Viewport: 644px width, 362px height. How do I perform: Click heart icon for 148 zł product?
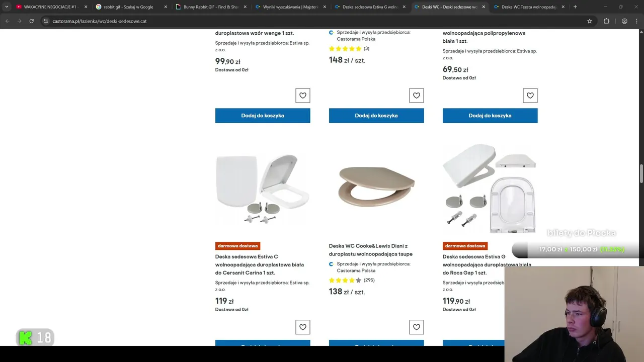coord(416,96)
